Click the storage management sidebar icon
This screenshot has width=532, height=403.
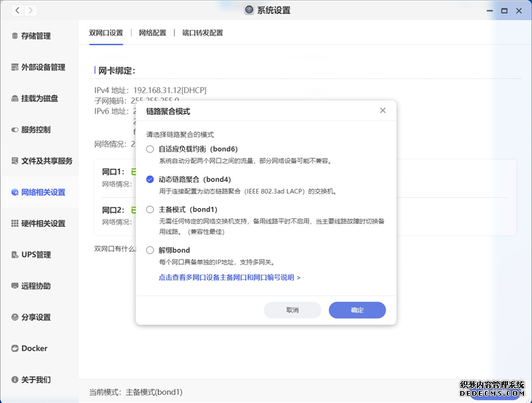(15, 36)
